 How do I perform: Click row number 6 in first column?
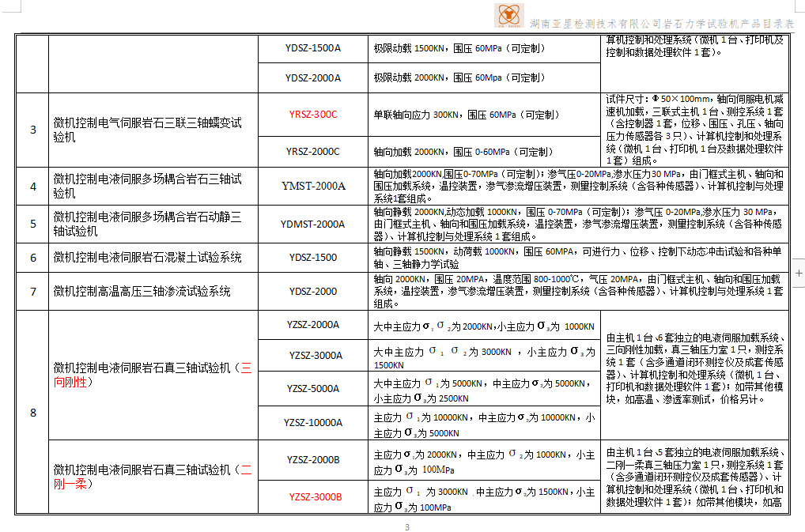[32, 258]
